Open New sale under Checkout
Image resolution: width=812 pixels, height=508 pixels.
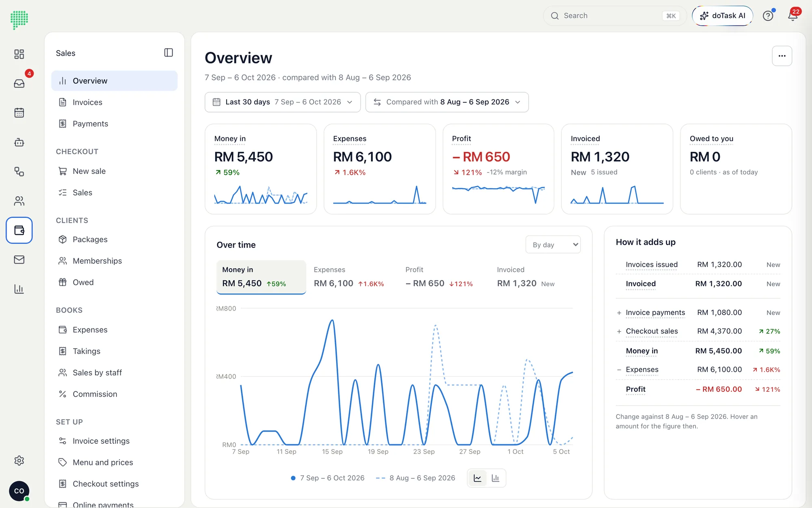[114, 171]
